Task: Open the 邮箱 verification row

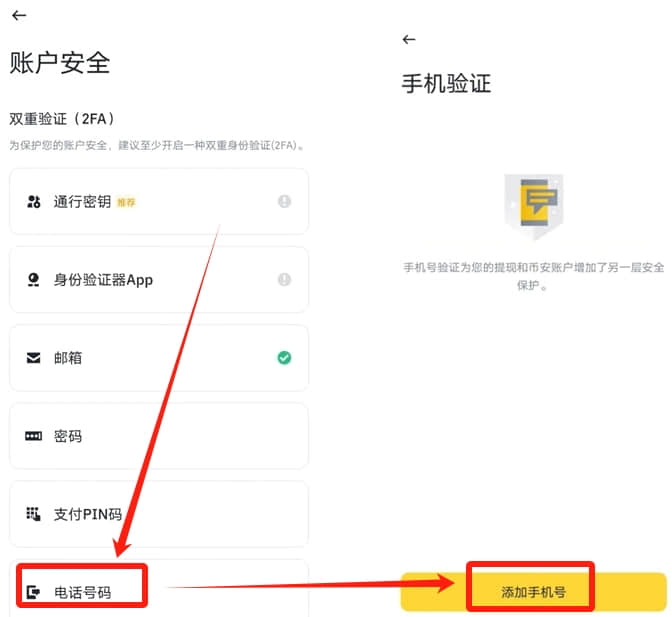Action: [x=159, y=358]
